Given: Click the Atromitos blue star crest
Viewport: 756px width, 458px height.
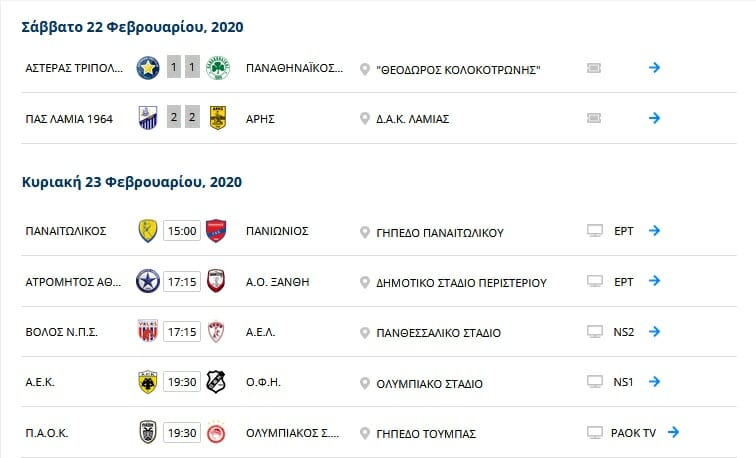Looking at the screenshot, I should tap(148, 281).
